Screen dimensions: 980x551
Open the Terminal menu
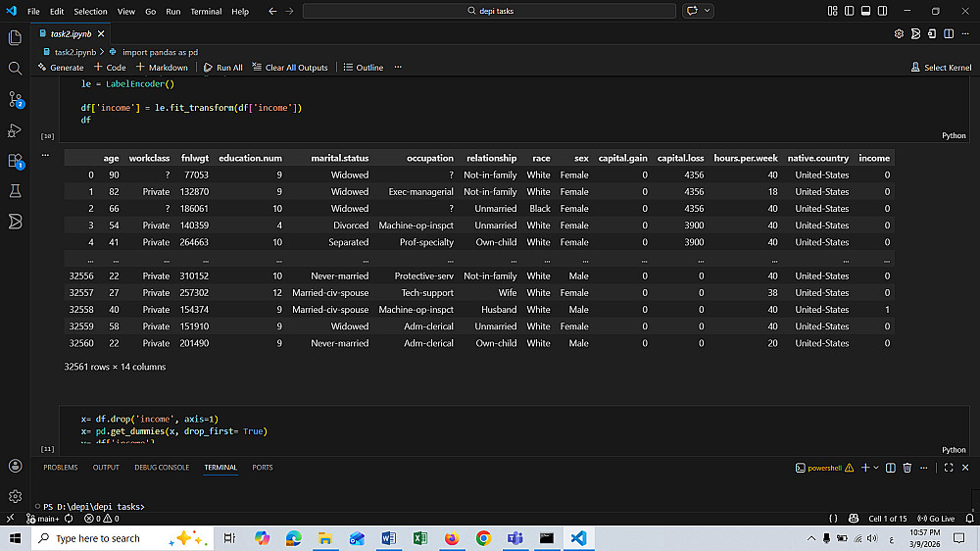(x=206, y=11)
